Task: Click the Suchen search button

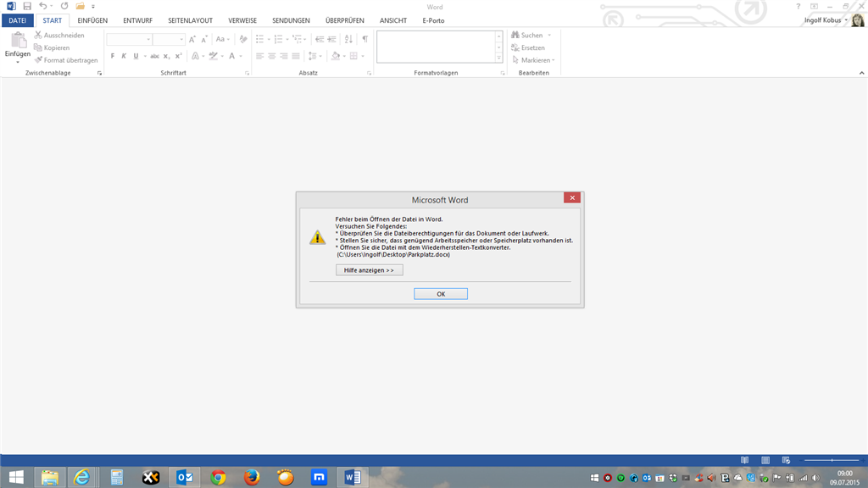Action: point(527,35)
